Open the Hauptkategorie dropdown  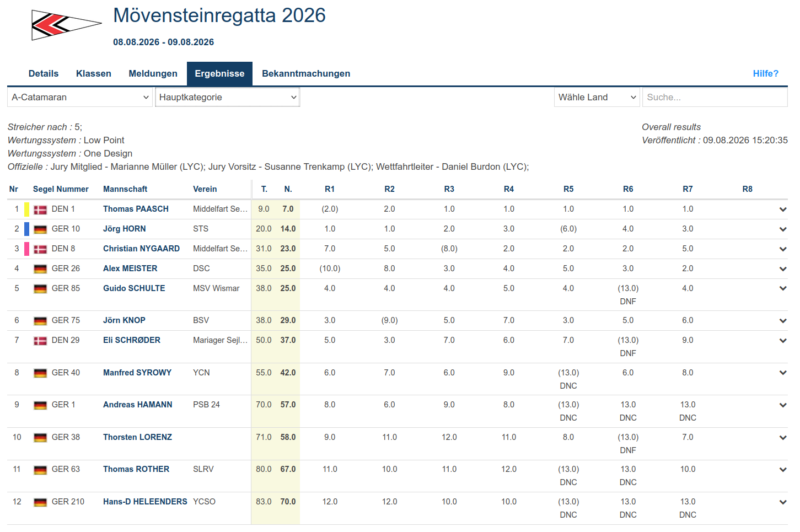click(x=227, y=98)
